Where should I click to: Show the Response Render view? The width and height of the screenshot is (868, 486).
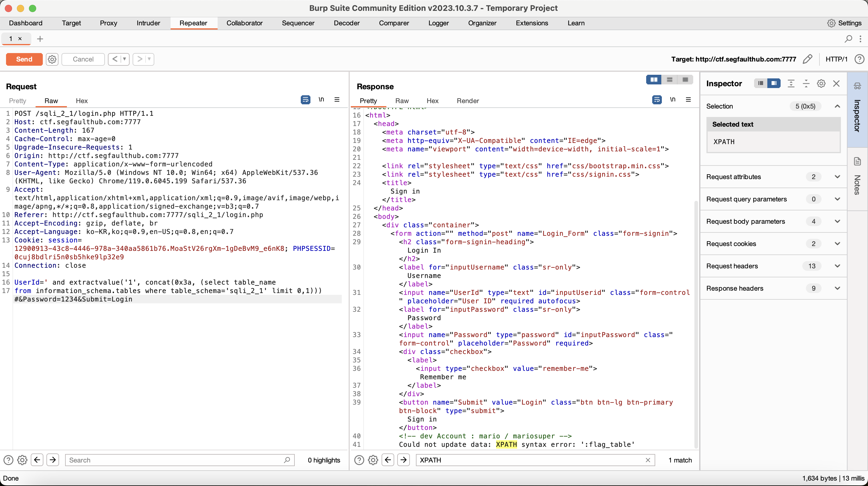point(468,100)
